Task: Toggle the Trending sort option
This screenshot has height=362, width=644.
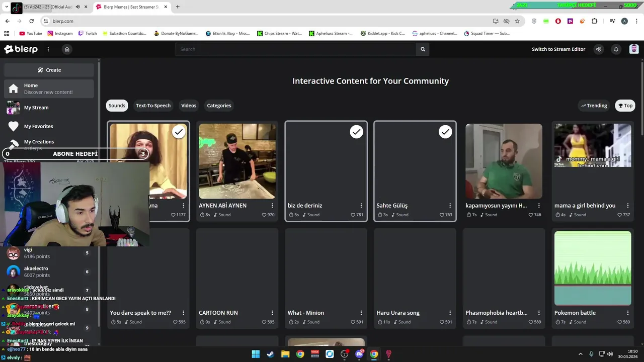Action: (594, 106)
